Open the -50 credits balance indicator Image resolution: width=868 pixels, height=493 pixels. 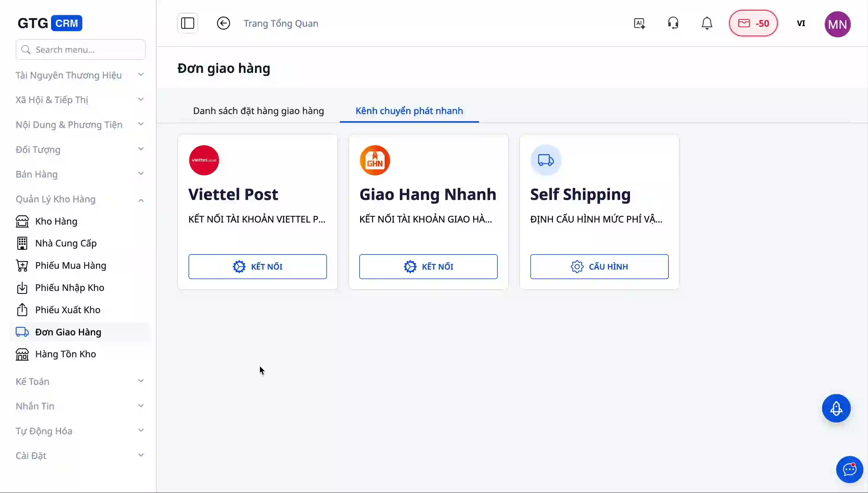tap(753, 23)
